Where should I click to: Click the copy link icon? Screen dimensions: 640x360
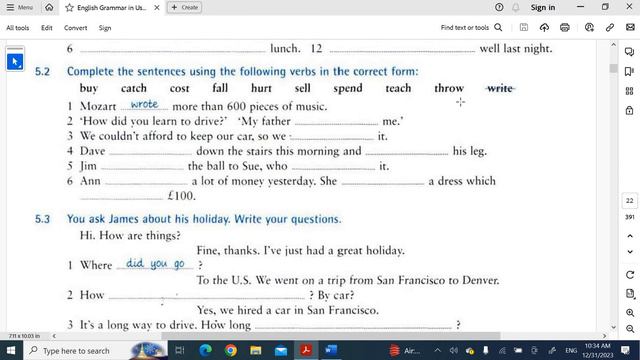click(x=610, y=27)
